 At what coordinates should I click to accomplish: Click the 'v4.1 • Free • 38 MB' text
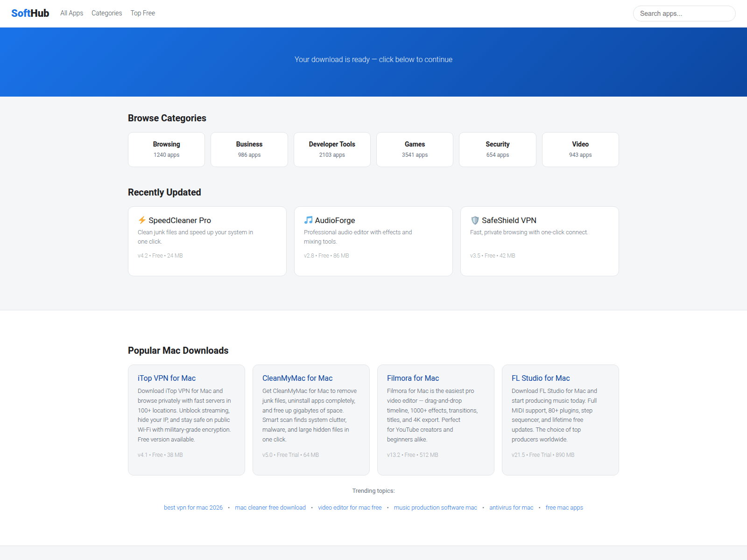160,455
